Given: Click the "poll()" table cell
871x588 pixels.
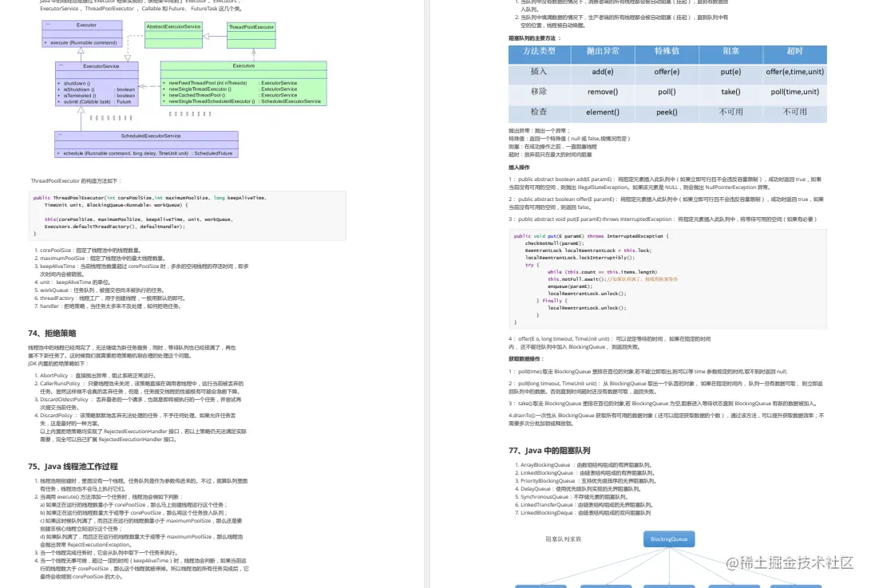Looking at the screenshot, I should pyautogui.click(x=667, y=92).
